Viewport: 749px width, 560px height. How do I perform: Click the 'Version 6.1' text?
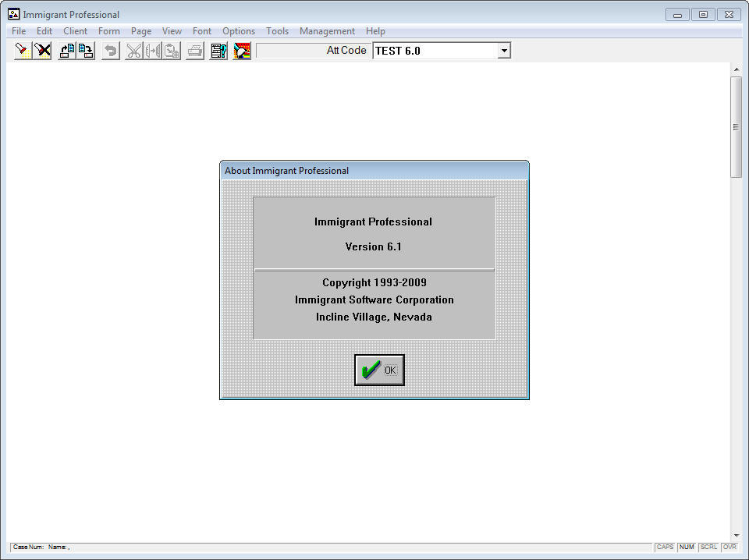[374, 246]
